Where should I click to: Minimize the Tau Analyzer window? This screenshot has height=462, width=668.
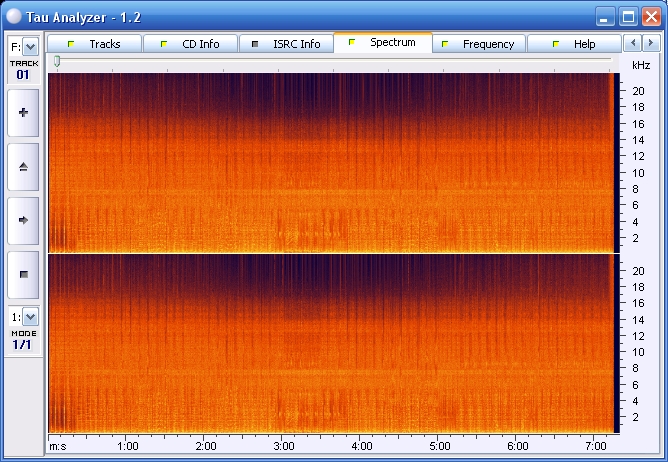[x=605, y=15]
